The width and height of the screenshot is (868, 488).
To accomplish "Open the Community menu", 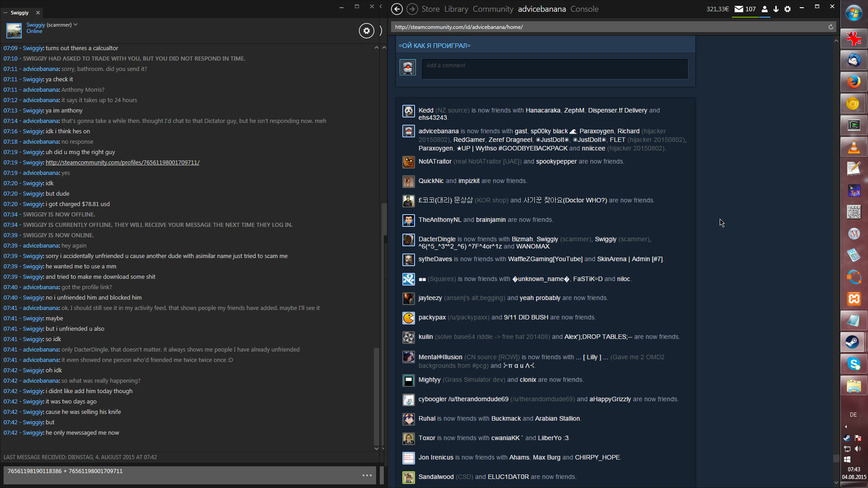I will (x=493, y=9).
